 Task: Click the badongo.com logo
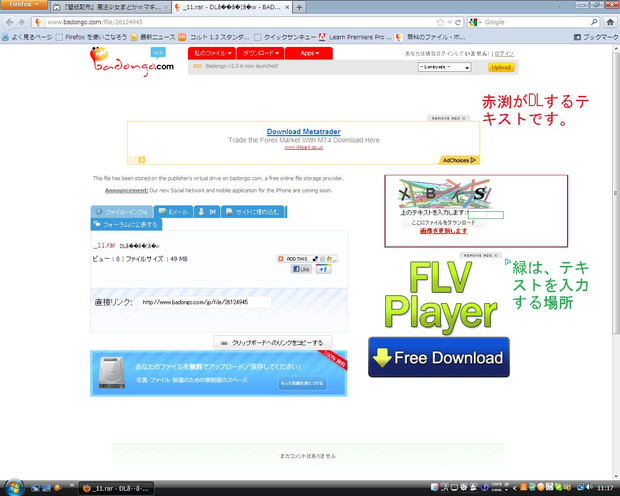(132, 62)
